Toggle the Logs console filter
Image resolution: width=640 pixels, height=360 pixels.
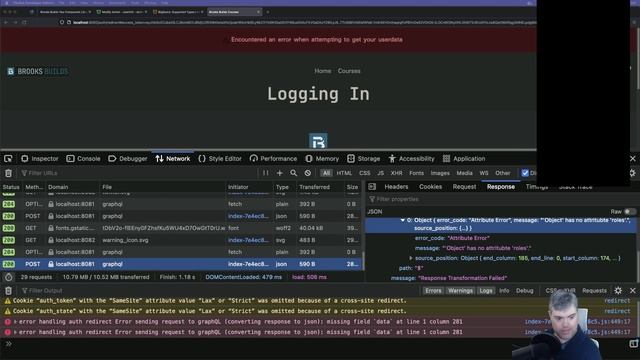[x=486, y=291]
